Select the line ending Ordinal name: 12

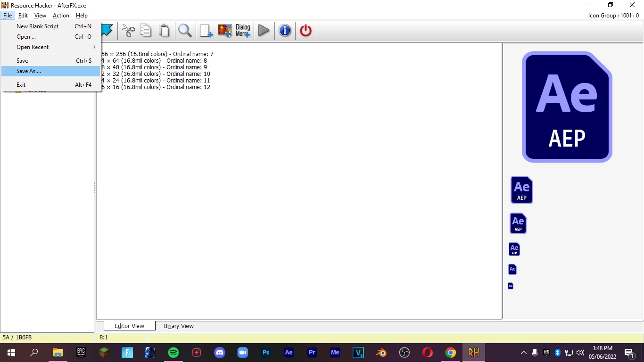click(156, 87)
